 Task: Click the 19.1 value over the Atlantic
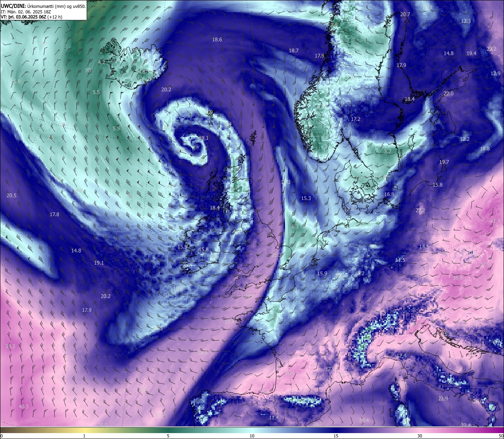pos(99,263)
